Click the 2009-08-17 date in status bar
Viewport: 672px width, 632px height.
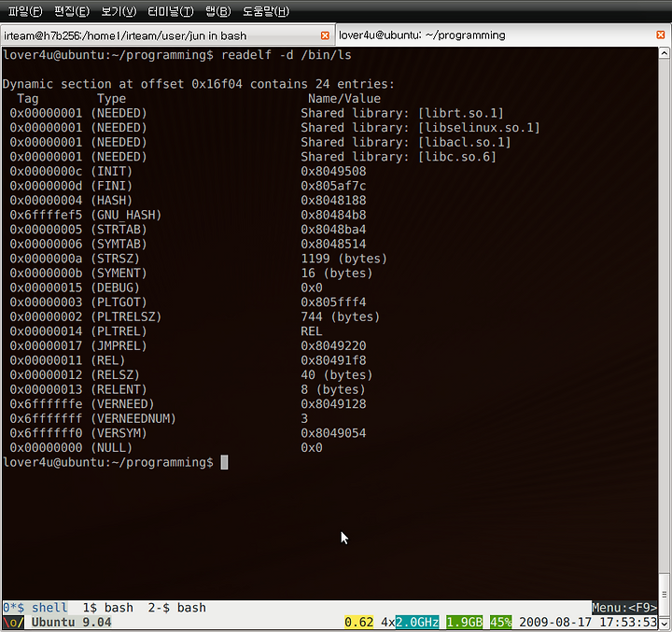[555, 622]
